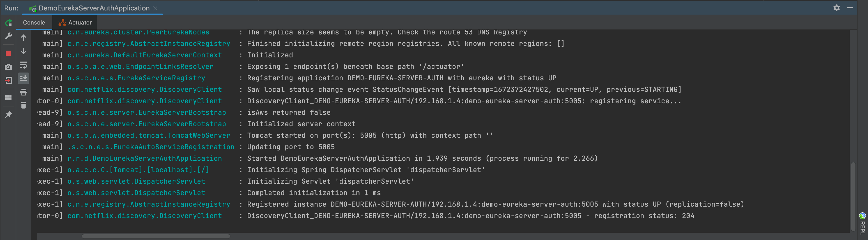Screen dimensions: 868x240
Task: Jump down the stack trace
Action: [24, 51]
